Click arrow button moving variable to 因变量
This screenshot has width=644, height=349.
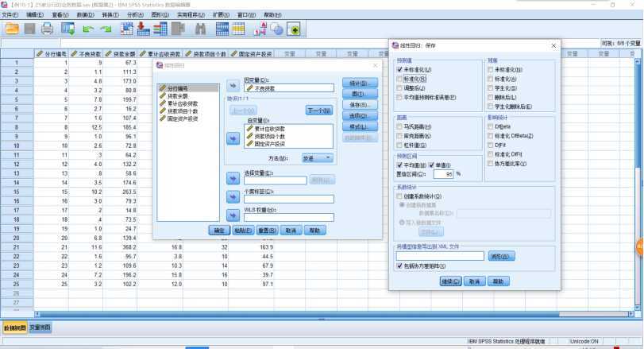[x=233, y=86]
